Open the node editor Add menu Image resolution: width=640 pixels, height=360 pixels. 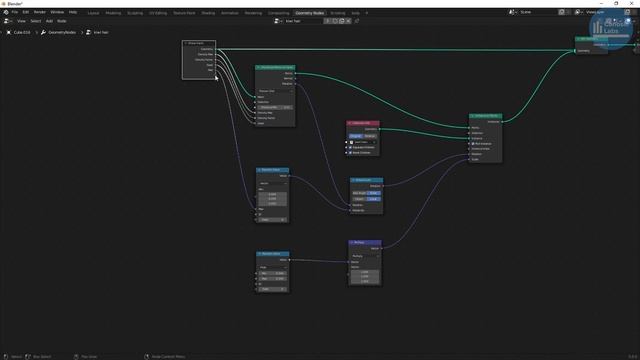[49, 21]
